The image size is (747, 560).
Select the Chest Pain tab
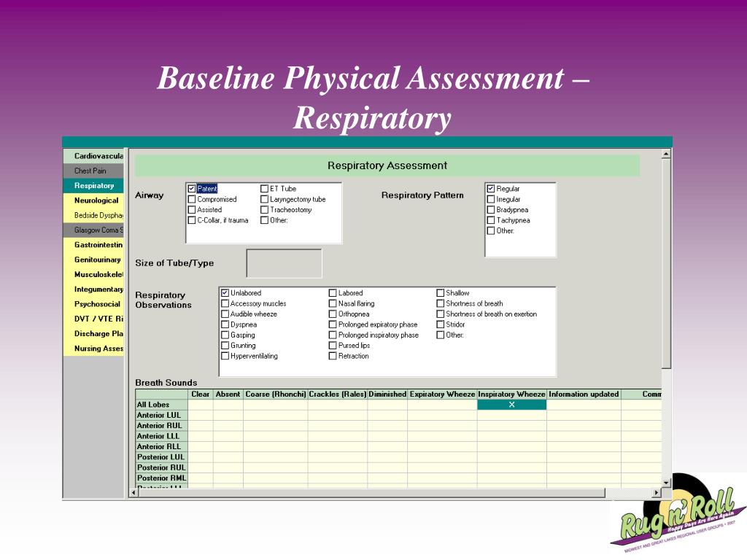93,171
